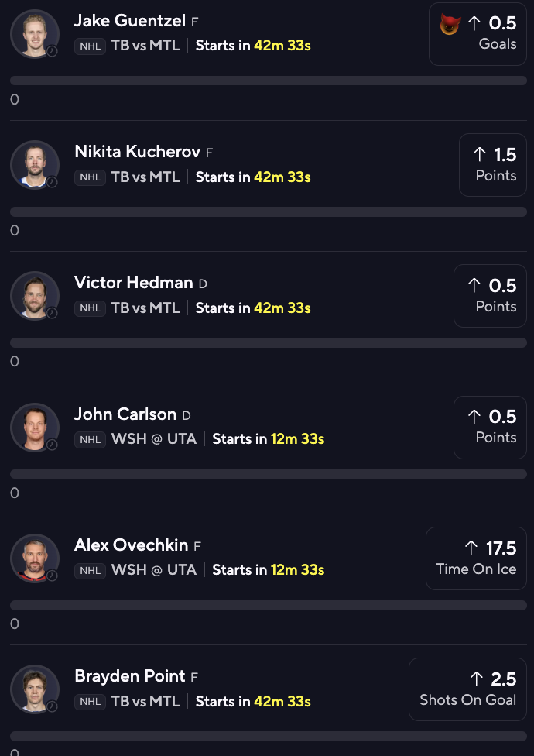Open Alex Ovechkin's player photo
Screen dimensions: 534x756
pos(34,558)
